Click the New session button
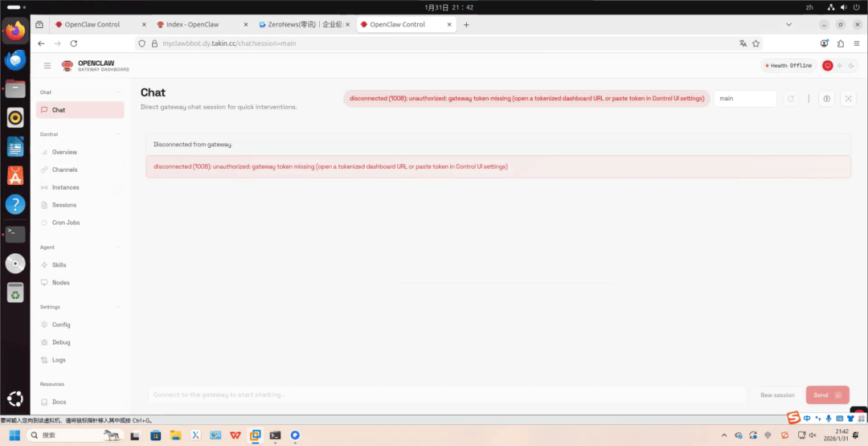868x446 pixels. tap(777, 395)
